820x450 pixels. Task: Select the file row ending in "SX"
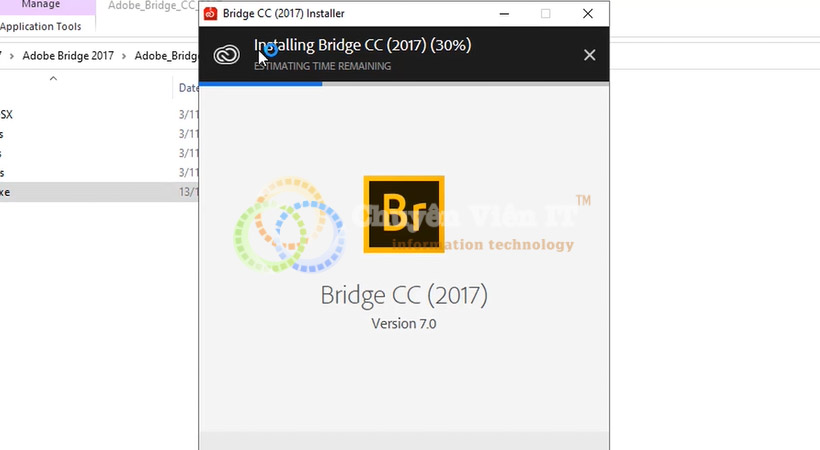tap(99, 115)
